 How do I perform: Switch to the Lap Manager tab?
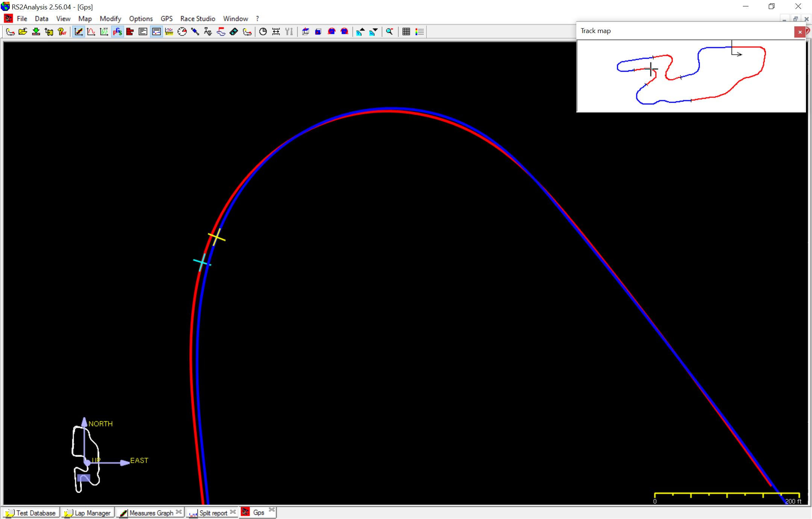pyautogui.click(x=88, y=513)
